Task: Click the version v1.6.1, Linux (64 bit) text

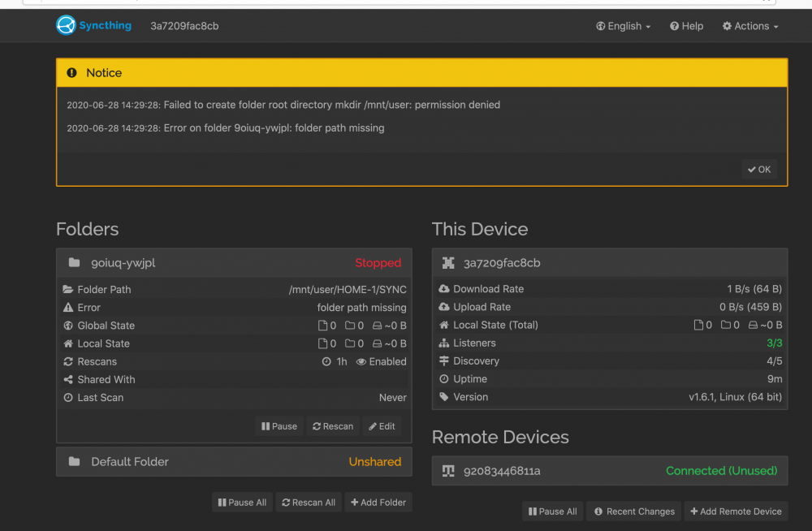Action: 736,397
